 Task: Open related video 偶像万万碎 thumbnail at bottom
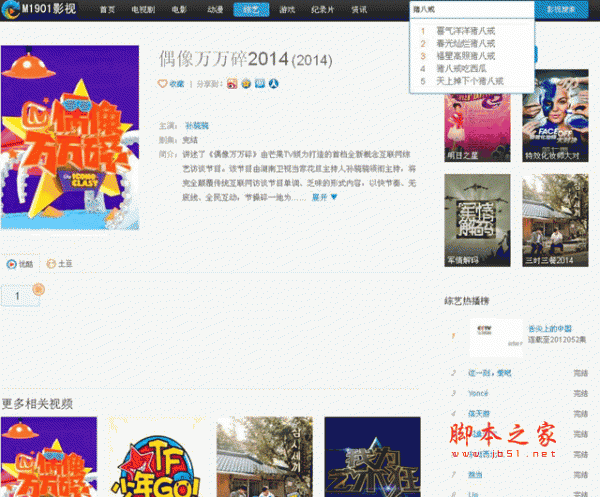click(x=49, y=457)
